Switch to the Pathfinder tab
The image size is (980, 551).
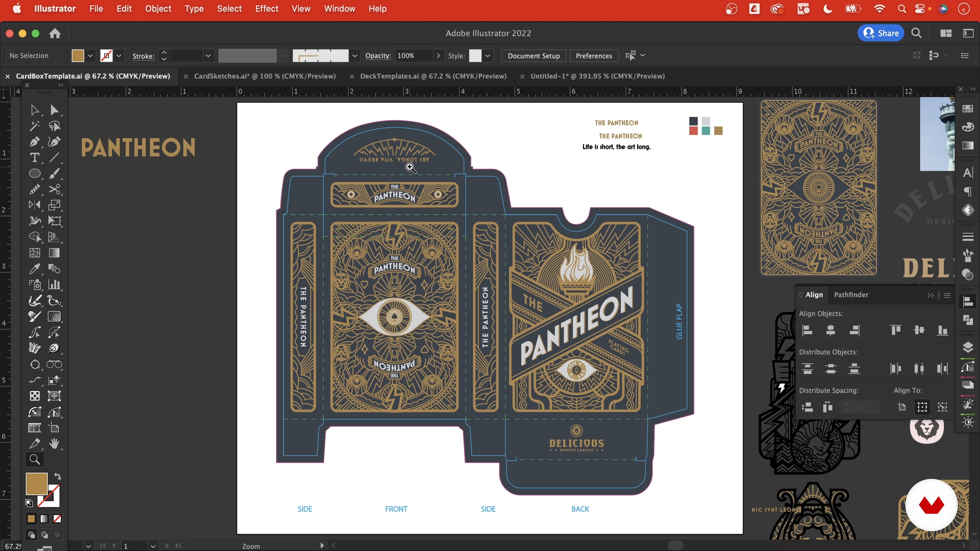(851, 295)
